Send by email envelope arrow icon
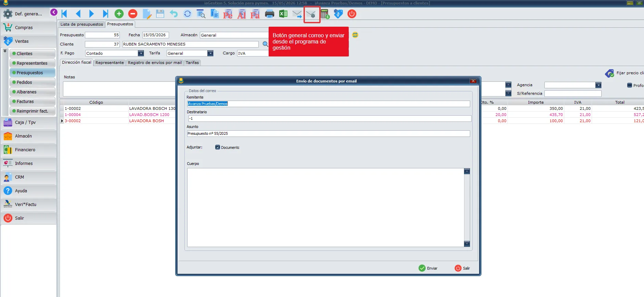 [297, 14]
